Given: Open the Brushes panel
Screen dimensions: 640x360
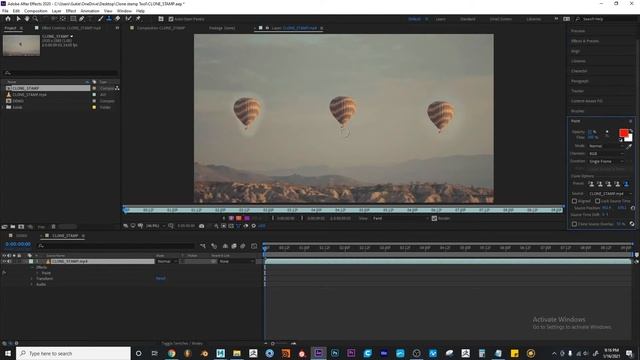Looking at the screenshot, I should [x=577, y=111].
